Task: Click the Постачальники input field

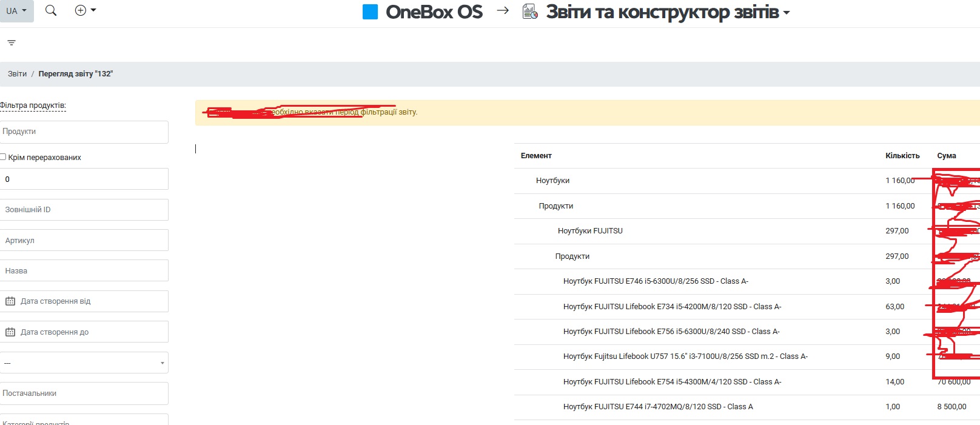Action: click(x=84, y=393)
